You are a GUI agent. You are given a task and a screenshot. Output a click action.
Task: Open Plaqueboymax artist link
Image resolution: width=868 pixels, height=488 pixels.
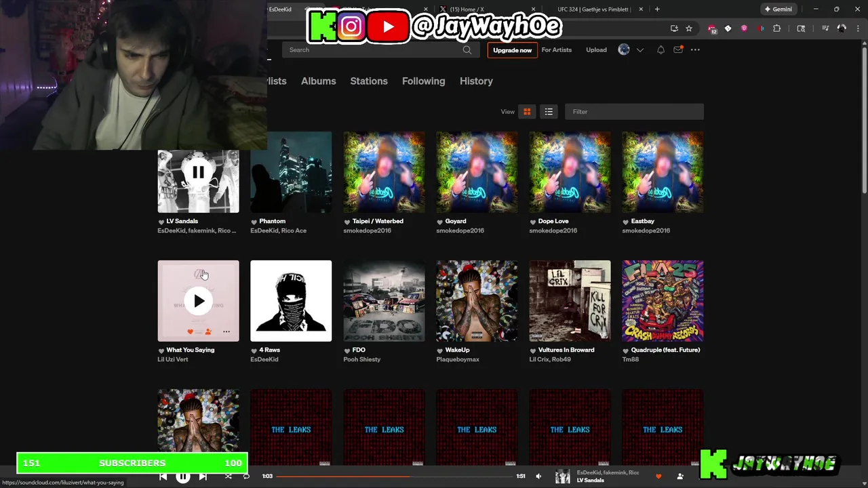(x=458, y=359)
